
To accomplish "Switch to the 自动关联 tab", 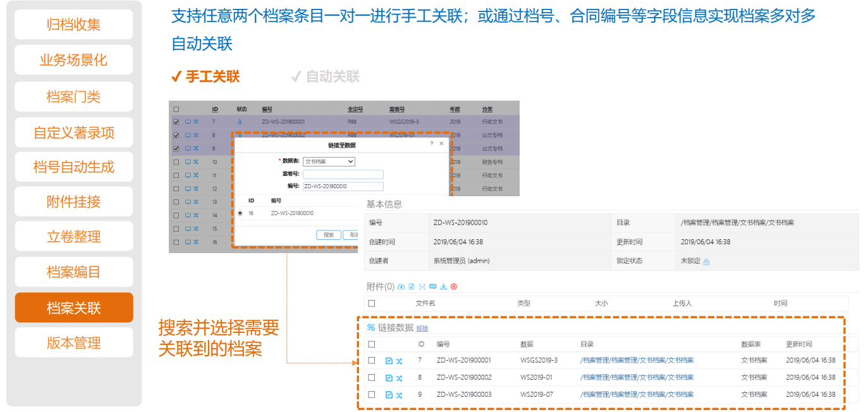I will (325, 77).
